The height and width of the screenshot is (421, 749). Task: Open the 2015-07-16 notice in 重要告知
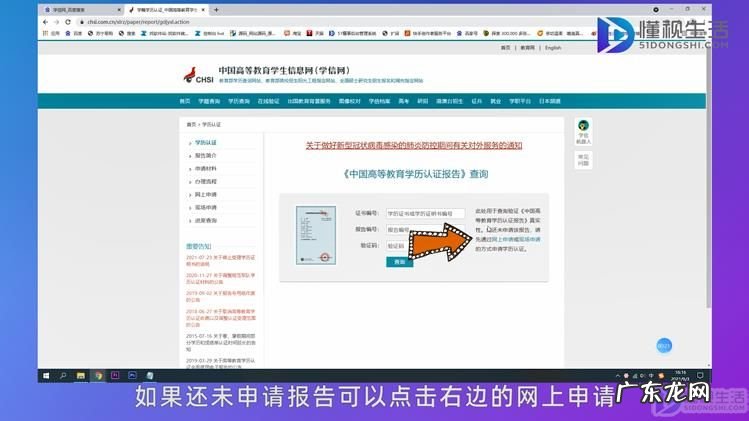[x=220, y=342]
